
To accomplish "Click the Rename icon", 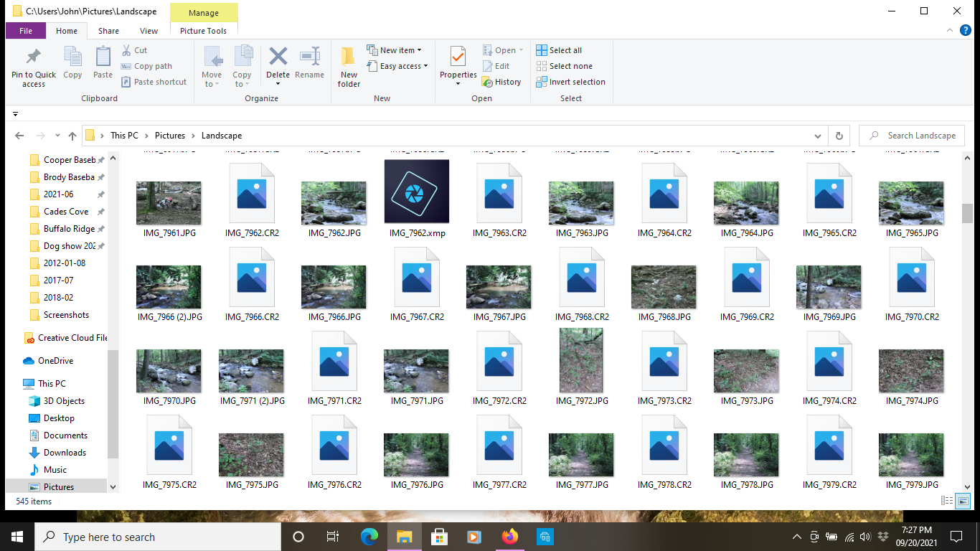I will point(309,65).
